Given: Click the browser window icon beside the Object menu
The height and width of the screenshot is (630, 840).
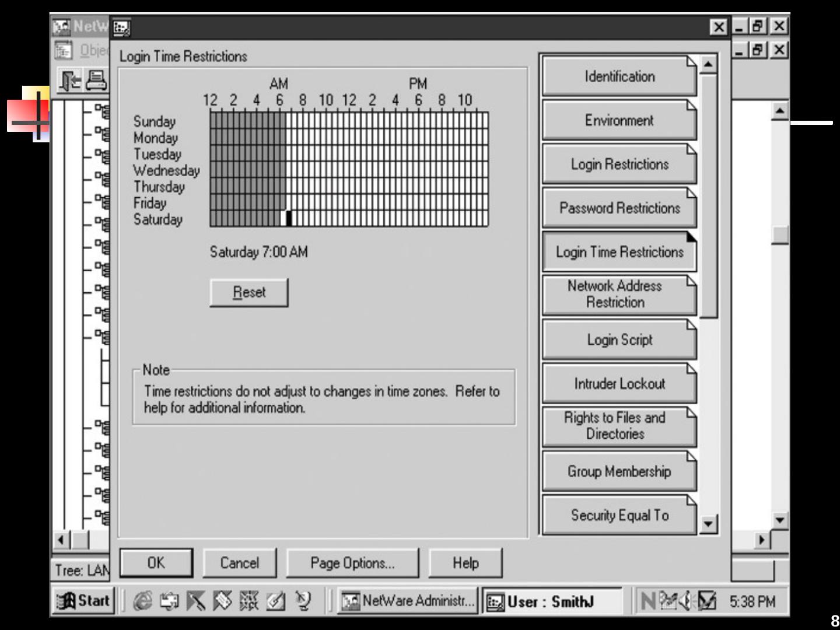Looking at the screenshot, I should [x=64, y=50].
